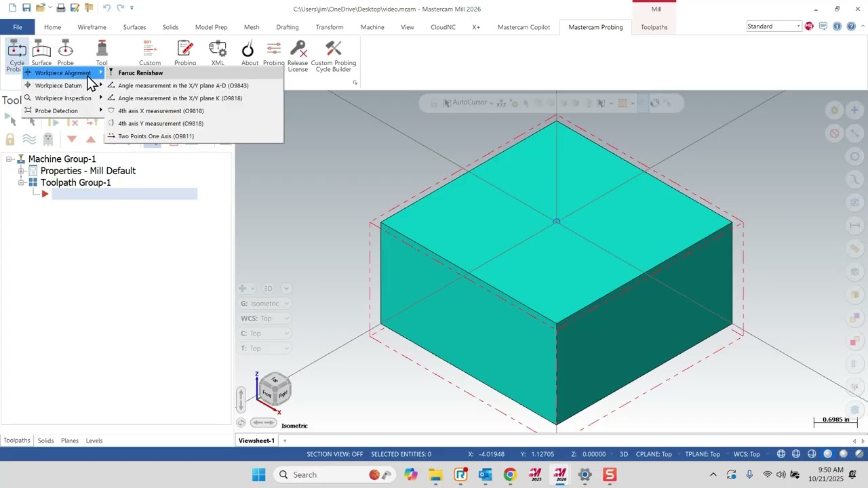Open the Workpiece Datum submenu
868x488 pixels.
(64, 85)
